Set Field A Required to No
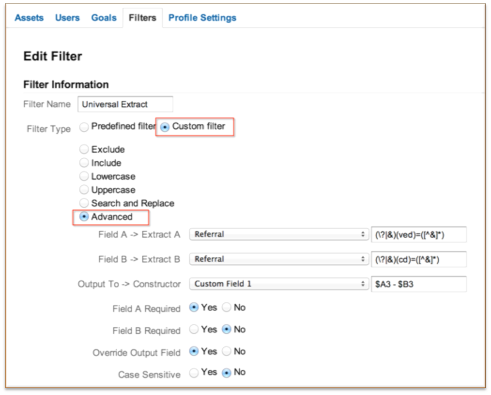Viewport: 491px width, 395px height. (226, 307)
